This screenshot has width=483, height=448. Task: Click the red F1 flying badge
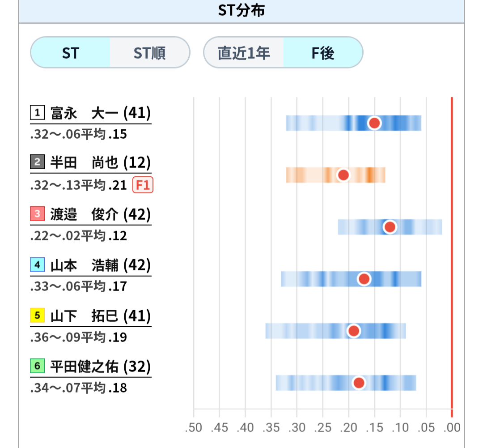click(143, 185)
